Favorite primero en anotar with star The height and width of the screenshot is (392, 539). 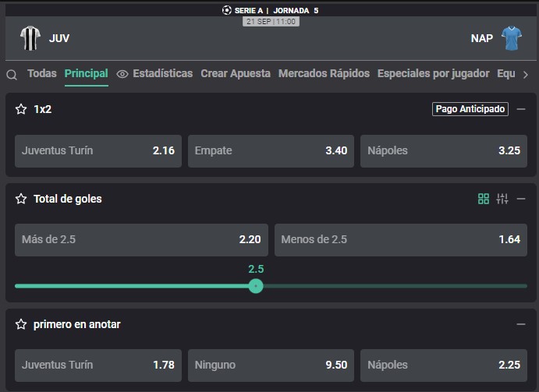click(21, 324)
